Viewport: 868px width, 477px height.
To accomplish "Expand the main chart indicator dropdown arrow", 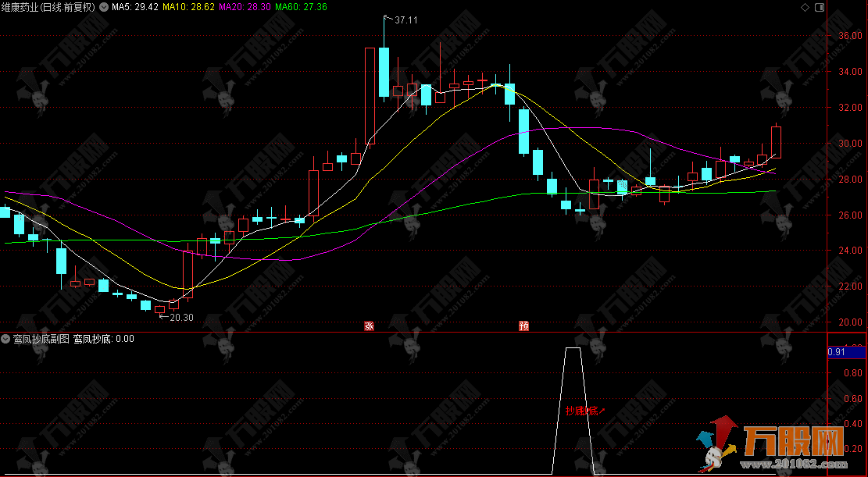I will (x=104, y=7).
